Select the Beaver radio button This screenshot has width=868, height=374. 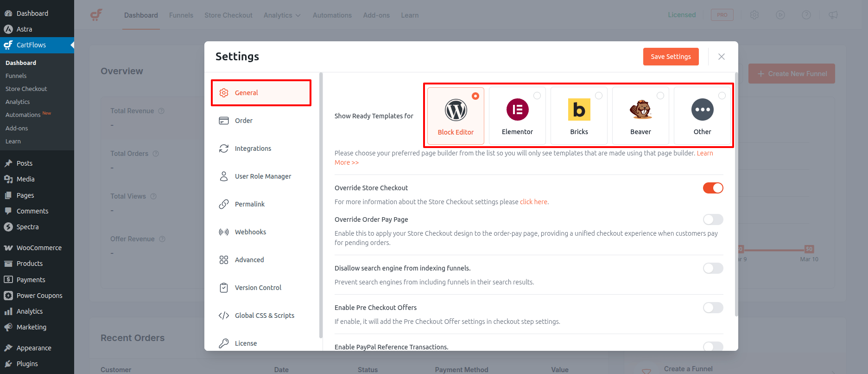[660, 96]
